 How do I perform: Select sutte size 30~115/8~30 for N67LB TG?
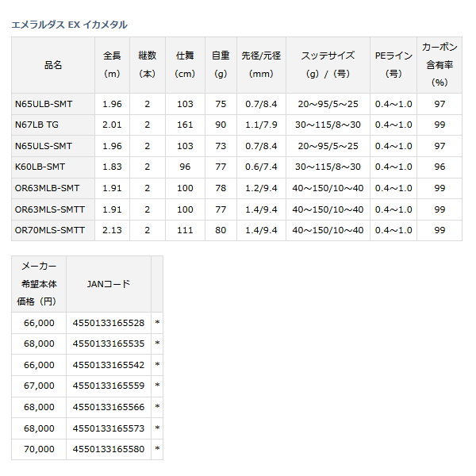[328, 125]
